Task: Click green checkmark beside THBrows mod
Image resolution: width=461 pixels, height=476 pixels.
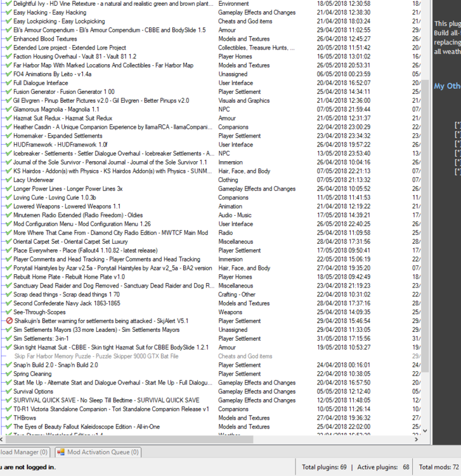Action: point(9,418)
